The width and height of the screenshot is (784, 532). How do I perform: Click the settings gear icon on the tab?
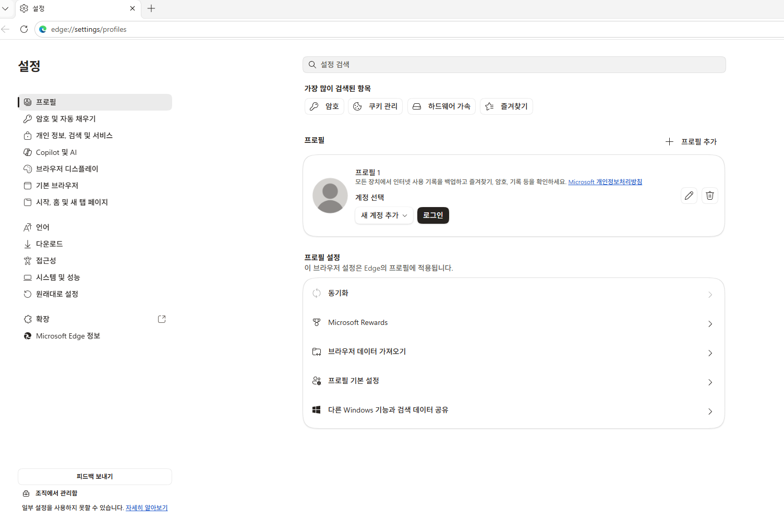pos(24,8)
